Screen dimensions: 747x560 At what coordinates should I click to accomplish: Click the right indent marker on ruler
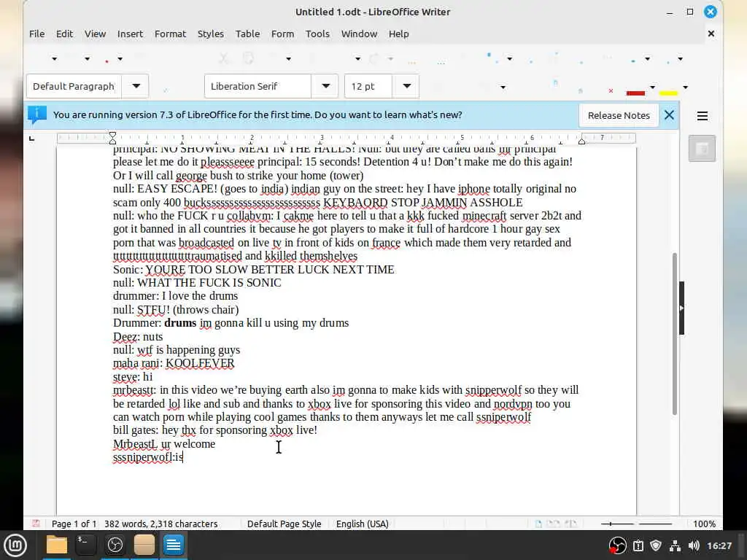tap(581, 141)
